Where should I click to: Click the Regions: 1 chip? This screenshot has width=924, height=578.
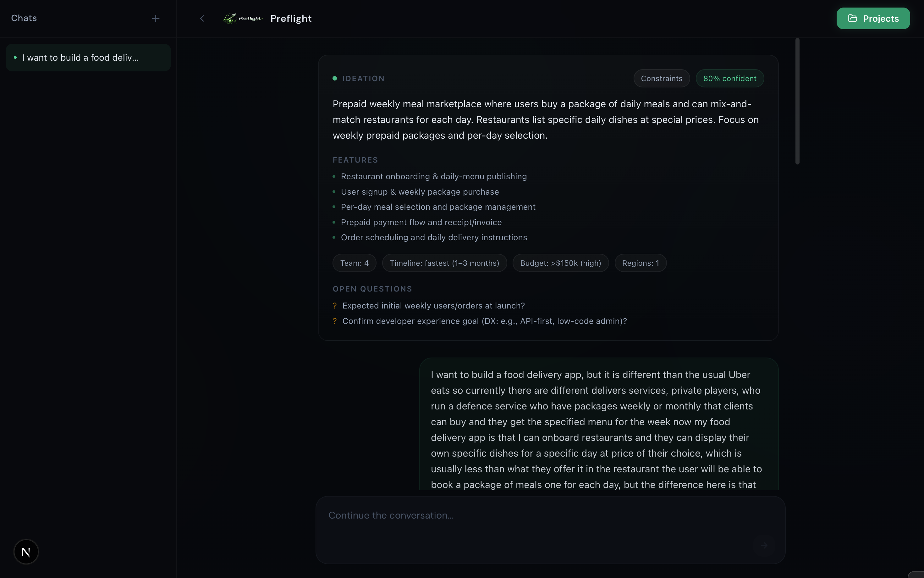[x=640, y=263]
